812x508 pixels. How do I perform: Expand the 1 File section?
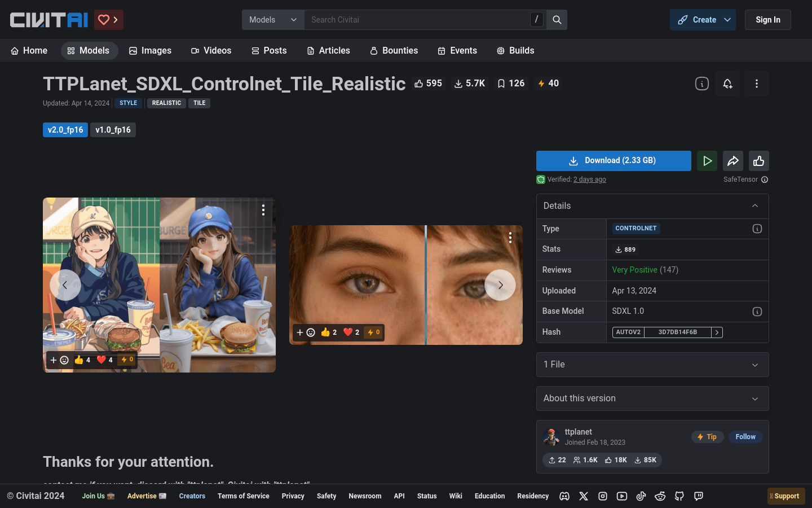pos(652,365)
